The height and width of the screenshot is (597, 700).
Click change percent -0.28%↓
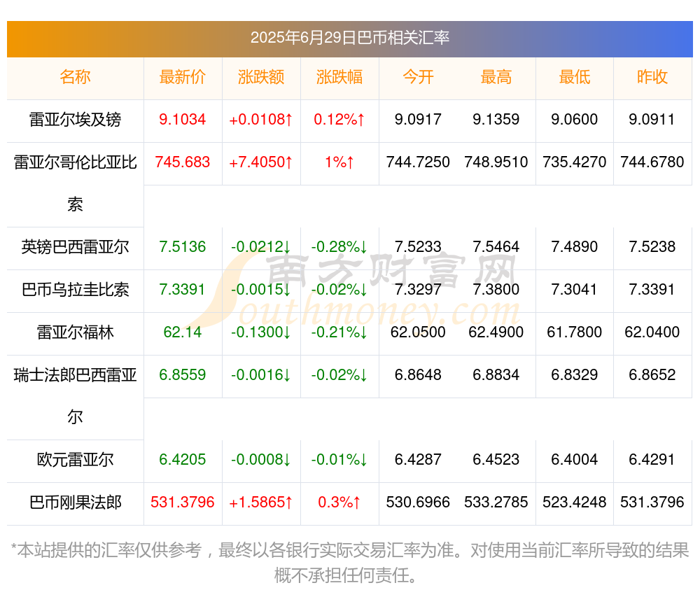pos(339,247)
